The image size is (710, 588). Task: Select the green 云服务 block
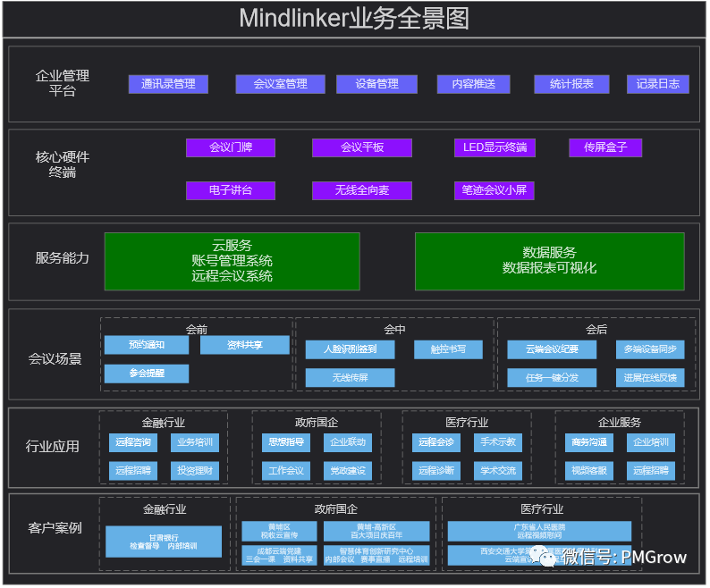coord(232,261)
